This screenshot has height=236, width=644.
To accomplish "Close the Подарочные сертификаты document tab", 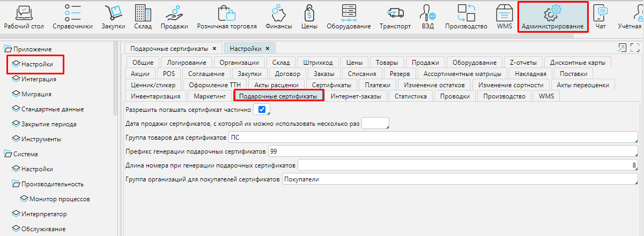I will (x=214, y=49).
